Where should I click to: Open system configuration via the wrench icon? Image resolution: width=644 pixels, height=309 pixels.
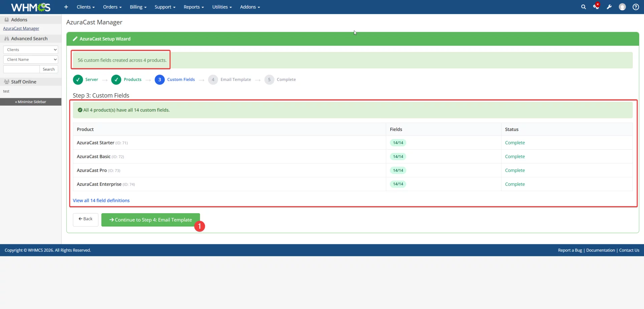pos(610,7)
